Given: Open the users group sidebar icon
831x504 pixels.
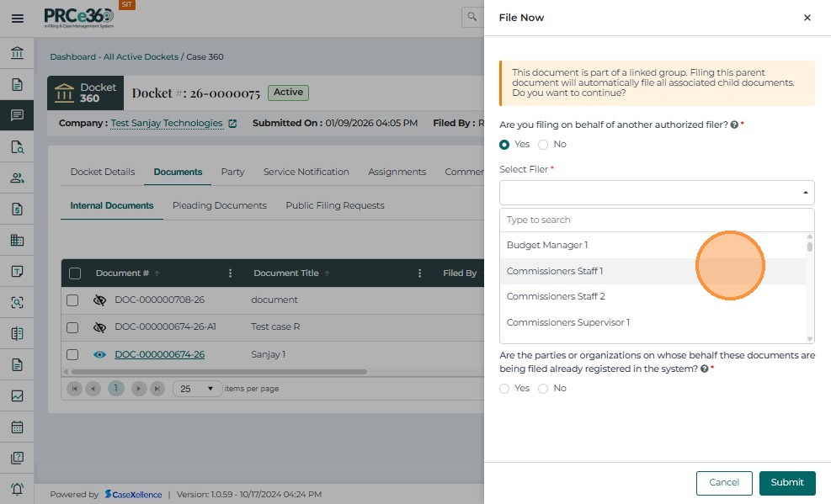Looking at the screenshot, I should (17, 178).
